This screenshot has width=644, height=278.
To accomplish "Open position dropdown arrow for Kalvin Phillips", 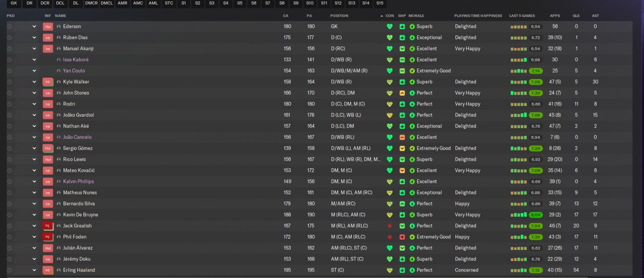I will point(34,181).
